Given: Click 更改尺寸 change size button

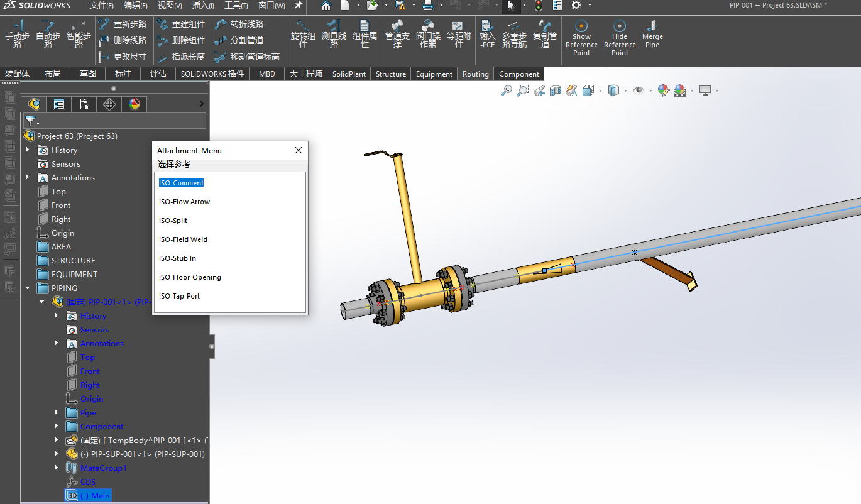Looking at the screenshot, I should 123,57.
